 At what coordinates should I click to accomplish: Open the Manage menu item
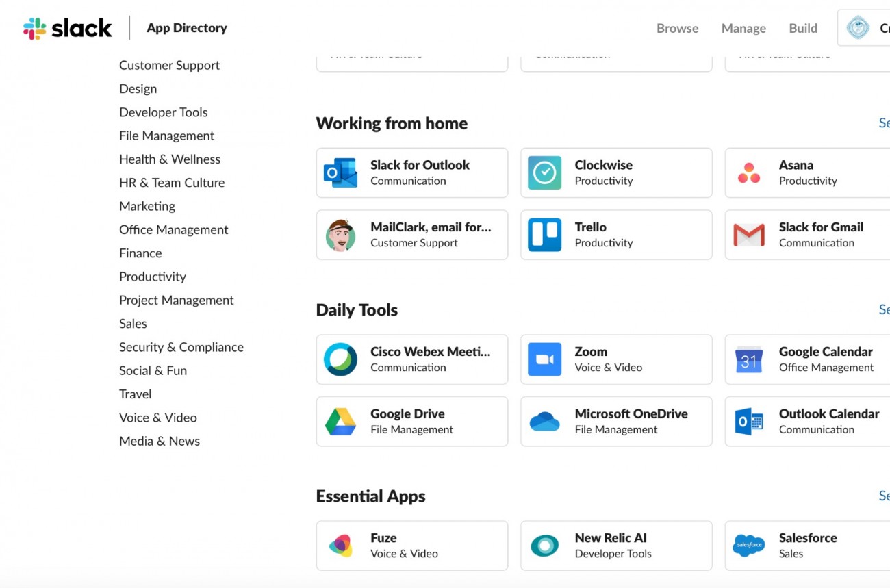[x=743, y=28]
